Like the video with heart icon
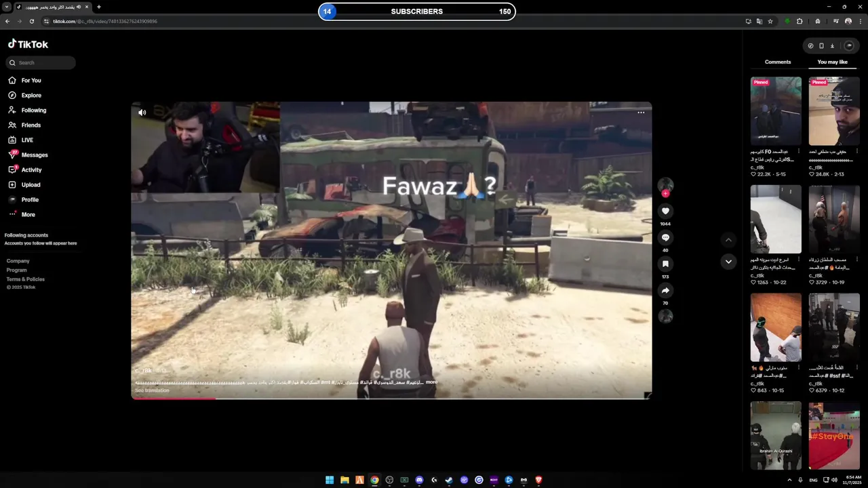 [x=665, y=211]
